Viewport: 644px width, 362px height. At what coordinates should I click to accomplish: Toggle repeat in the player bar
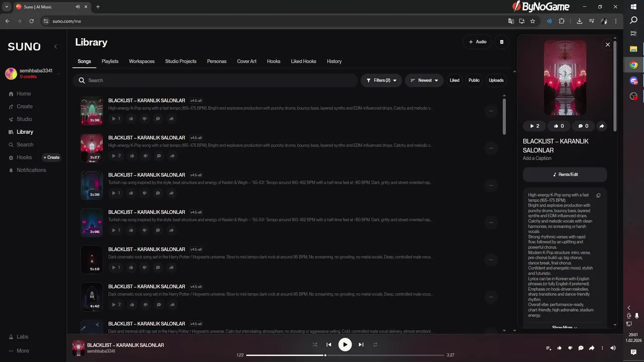[375, 344]
